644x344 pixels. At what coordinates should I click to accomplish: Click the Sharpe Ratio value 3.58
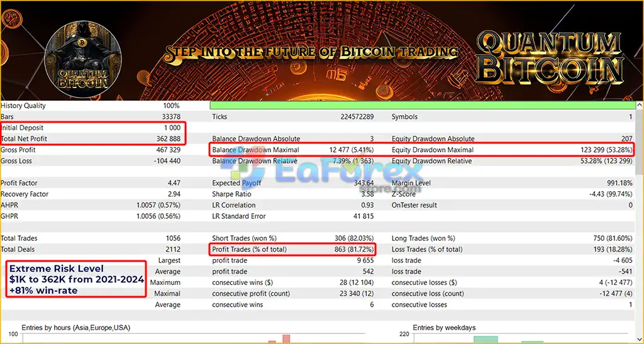pyautogui.click(x=367, y=194)
